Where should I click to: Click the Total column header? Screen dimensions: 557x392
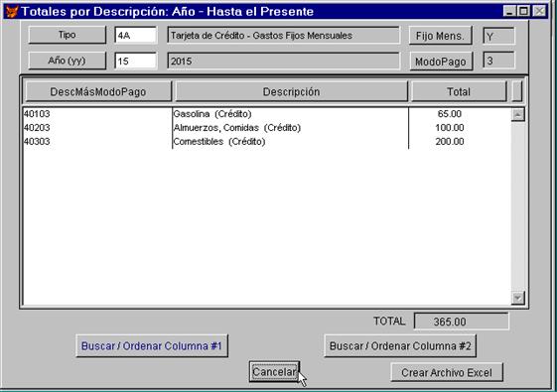point(459,91)
